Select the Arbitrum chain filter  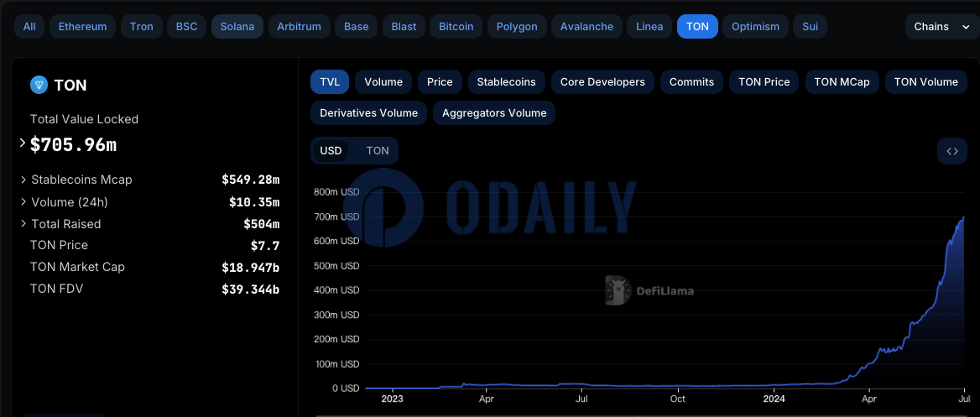[x=300, y=26]
